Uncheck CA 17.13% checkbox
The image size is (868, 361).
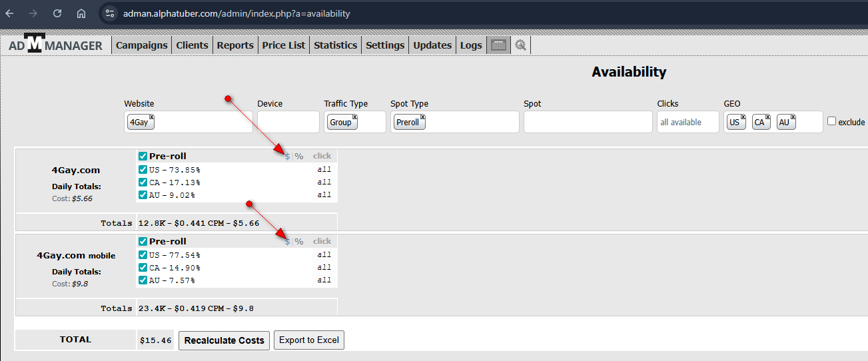pyautogui.click(x=143, y=182)
